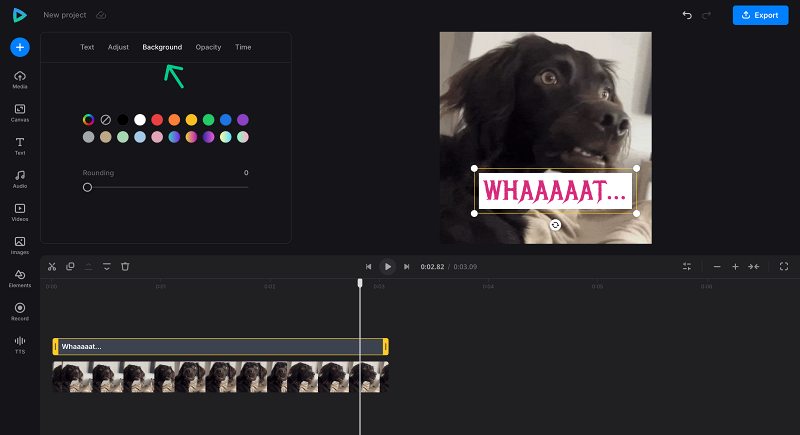The width and height of the screenshot is (800, 435).
Task: Switch to the Text tab
Action: (87, 47)
